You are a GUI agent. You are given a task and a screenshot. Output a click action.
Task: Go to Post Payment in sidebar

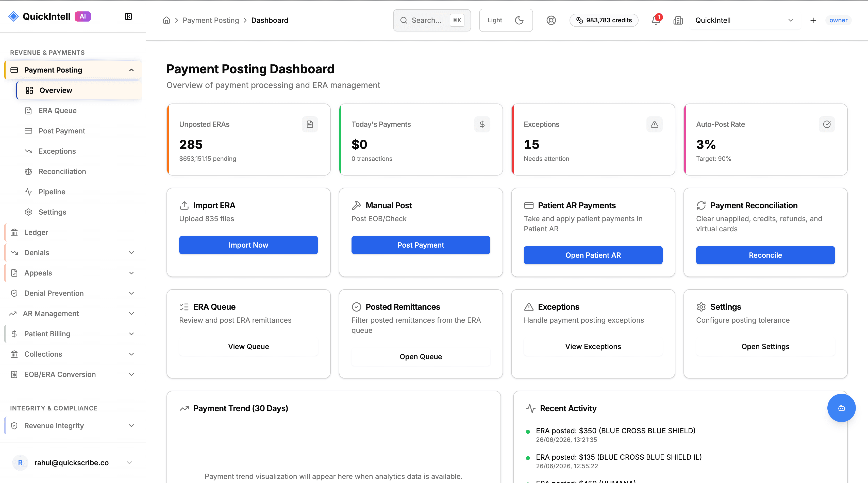79,131
